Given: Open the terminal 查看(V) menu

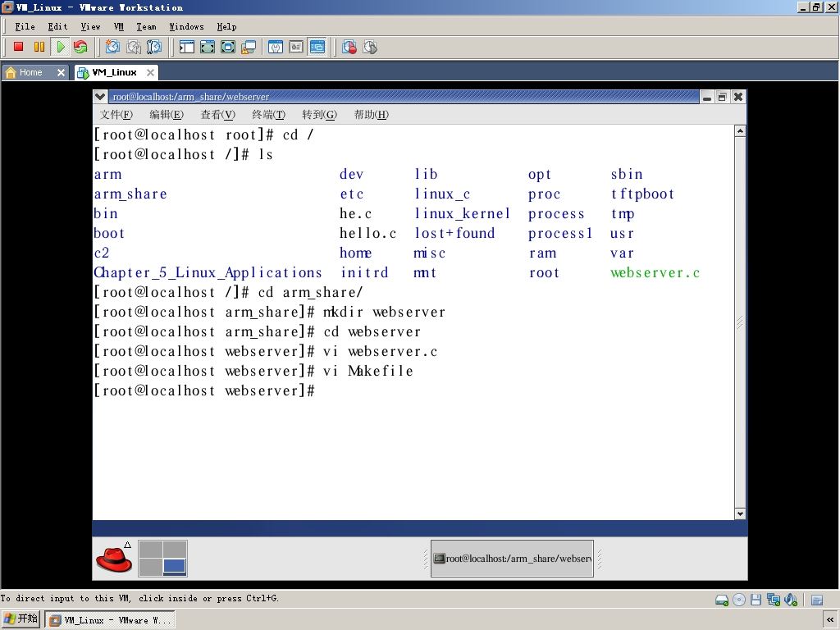Looking at the screenshot, I should tap(217, 115).
